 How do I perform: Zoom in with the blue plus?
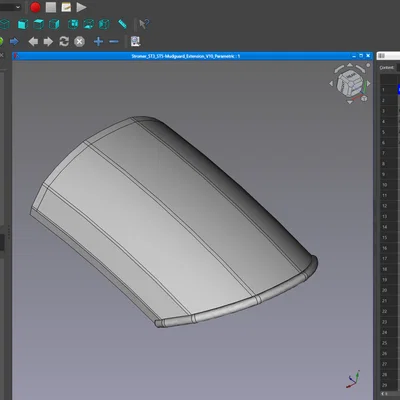tap(98, 42)
